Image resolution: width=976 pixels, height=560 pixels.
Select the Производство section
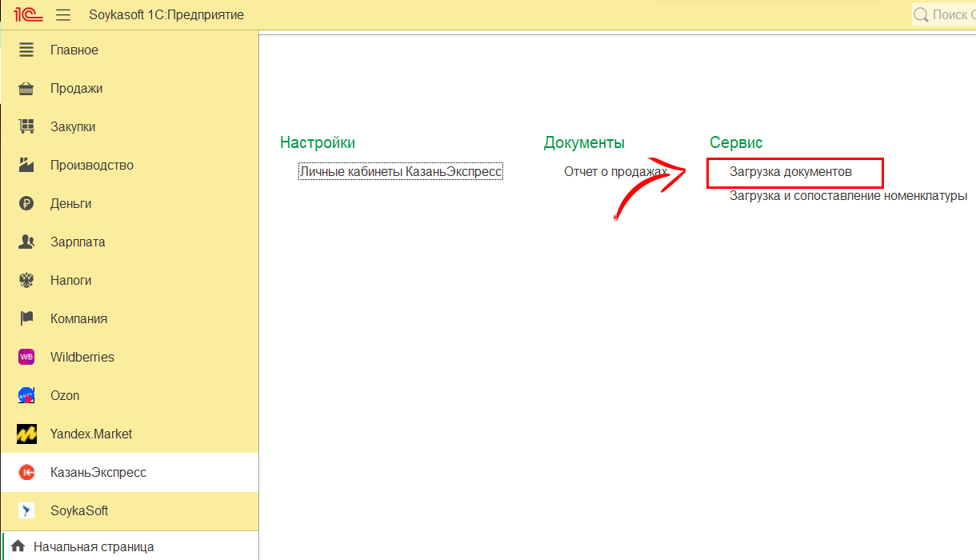pyautogui.click(x=130, y=165)
